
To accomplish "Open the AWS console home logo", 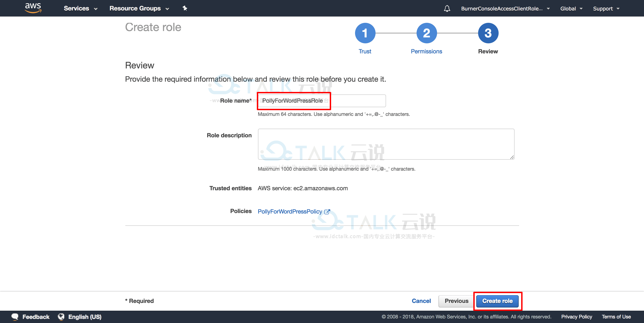I will coord(33,8).
